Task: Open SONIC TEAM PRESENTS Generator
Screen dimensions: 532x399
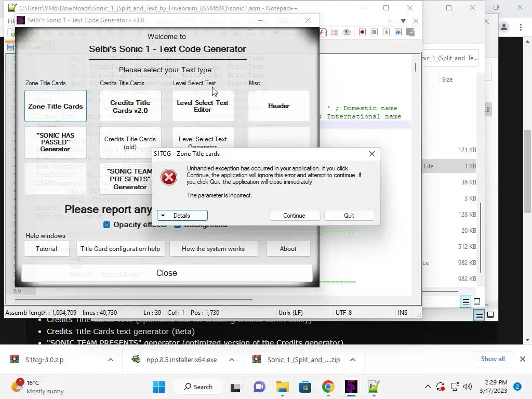Action: pyautogui.click(x=126, y=179)
